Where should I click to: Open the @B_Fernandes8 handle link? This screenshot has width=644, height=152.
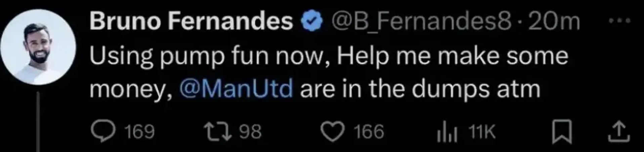(422, 22)
